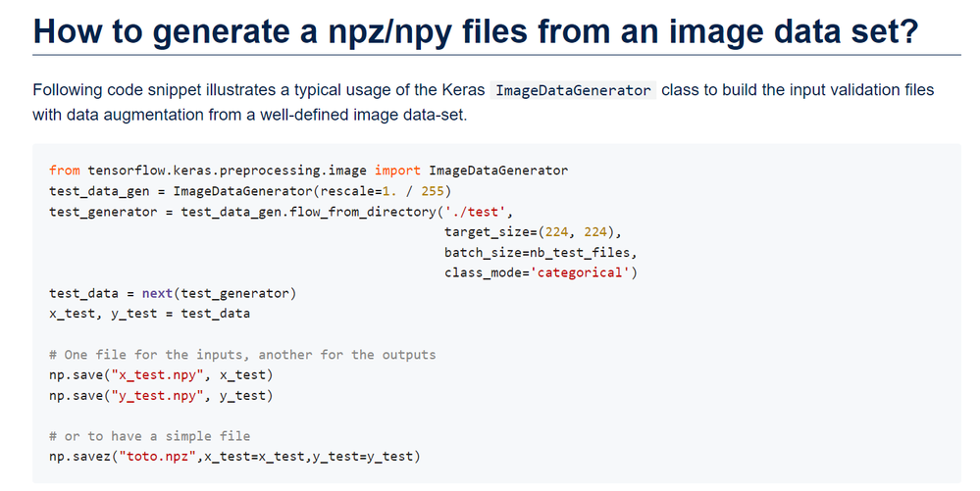Screen dimensions: 980x491
Task: Click the 'batch_size=nb_test_files,' line
Action: click(541, 253)
